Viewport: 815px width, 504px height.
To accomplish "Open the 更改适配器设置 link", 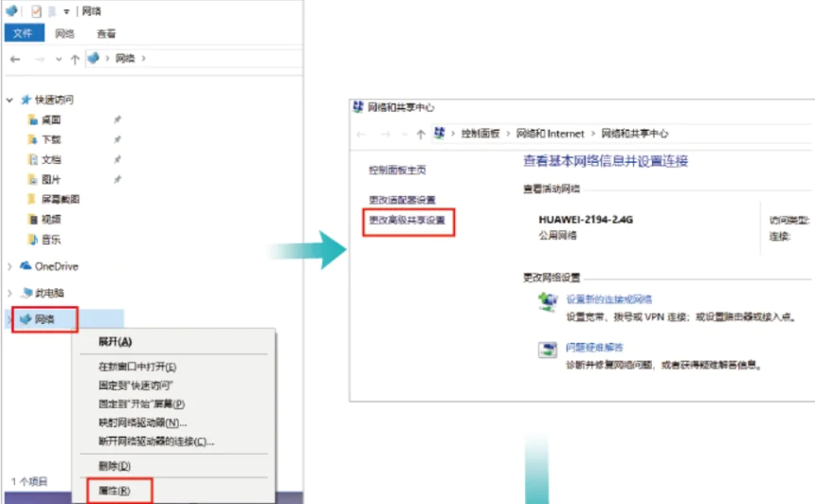I will pyautogui.click(x=402, y=200).
